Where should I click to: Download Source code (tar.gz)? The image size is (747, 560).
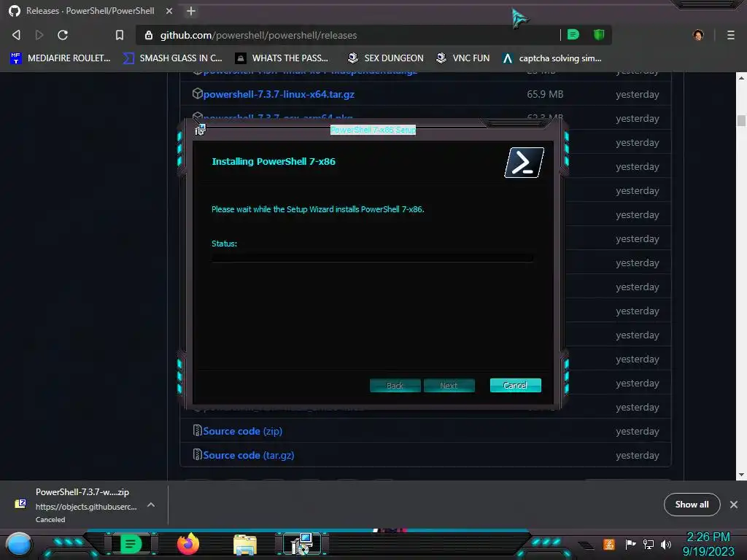248,455
